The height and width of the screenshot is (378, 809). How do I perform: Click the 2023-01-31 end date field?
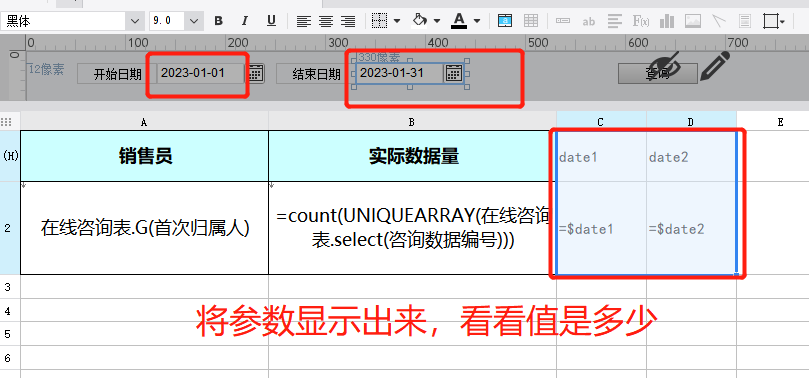click(400, 73)
